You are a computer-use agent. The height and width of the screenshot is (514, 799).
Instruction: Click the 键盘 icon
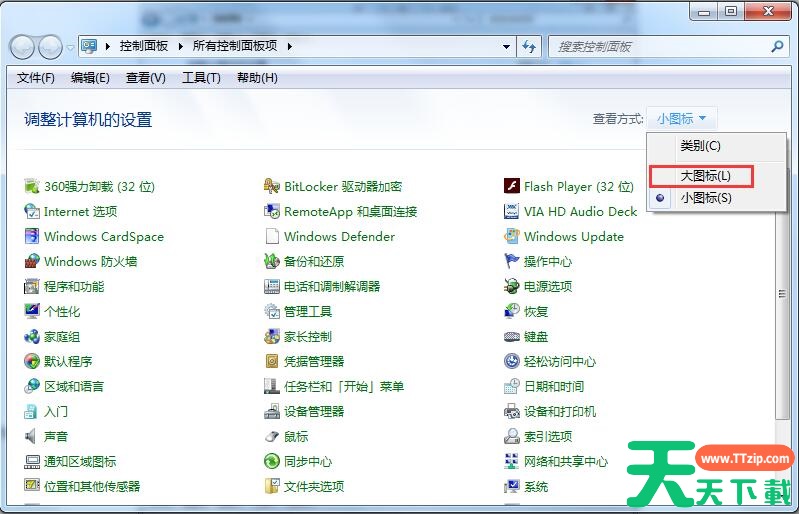(x=512, y=336)
